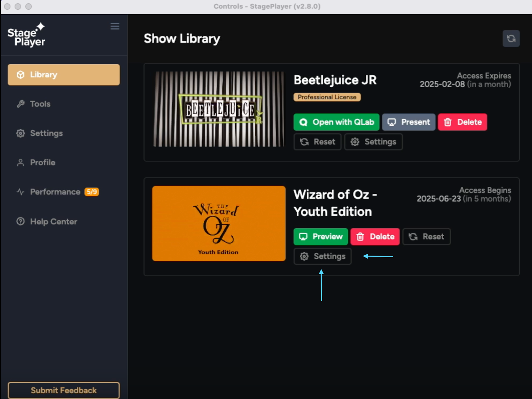Screen dimensions: 532x399
Task: Click the sidebar Settings gear icon
Action: click(21, 133)
